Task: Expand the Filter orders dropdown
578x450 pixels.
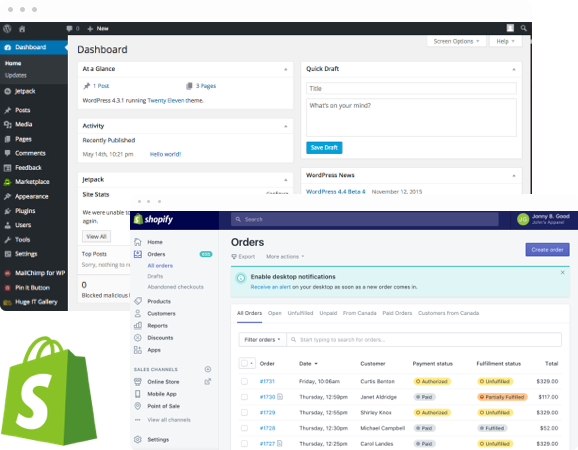Action: [x=262, y=339]
